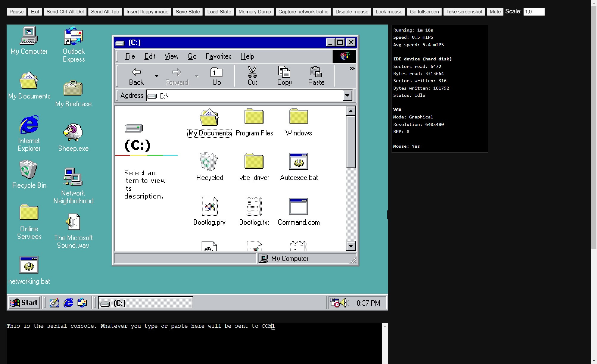Select Bootlog.prv file
The image size is (597, 364).
coord(209,211)
